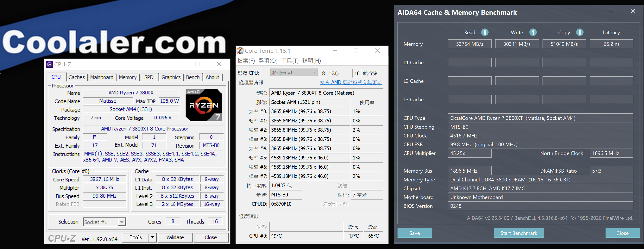Open the 選項(O) menu in Core Temp
Viewport: 644px width, 249px height.
click(x=268, y=61)
